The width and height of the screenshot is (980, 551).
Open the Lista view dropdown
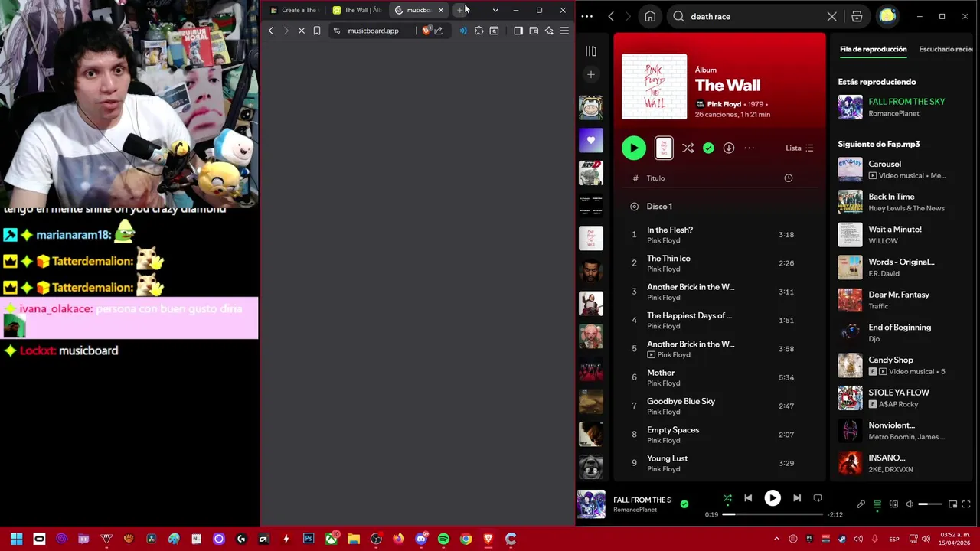click(x=799, y=148)
